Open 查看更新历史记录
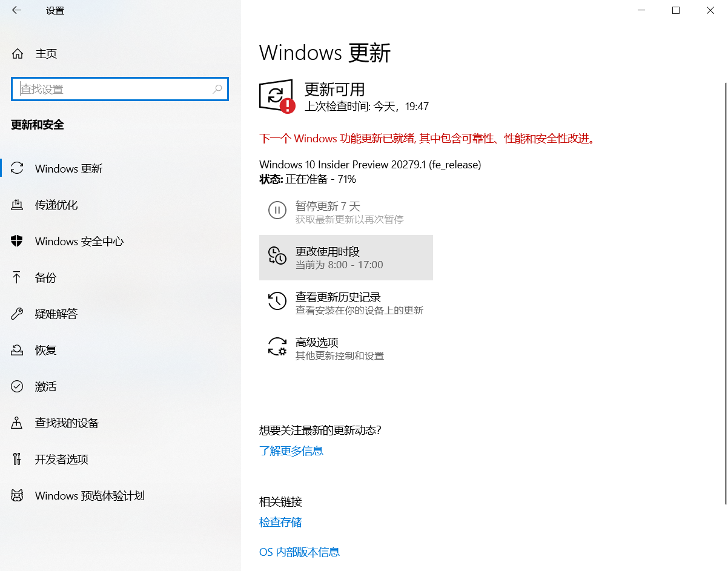 [346, 303]
